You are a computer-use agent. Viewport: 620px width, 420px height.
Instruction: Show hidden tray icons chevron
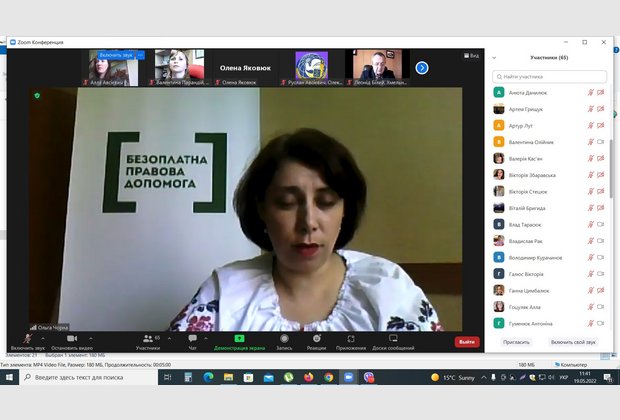point(484,377)
